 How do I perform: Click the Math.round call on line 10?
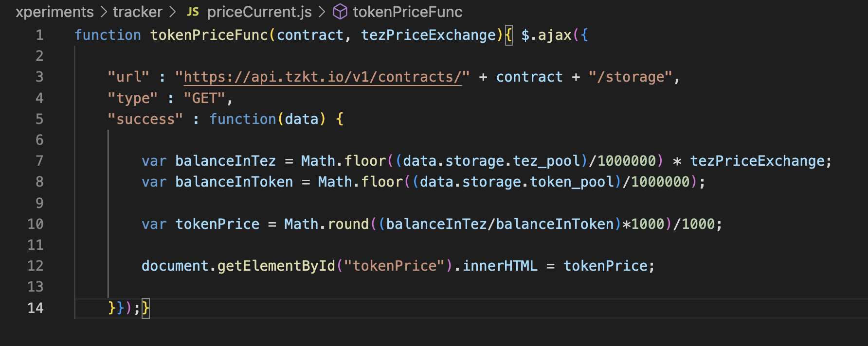pyautogui.click(x=326, y=224)
